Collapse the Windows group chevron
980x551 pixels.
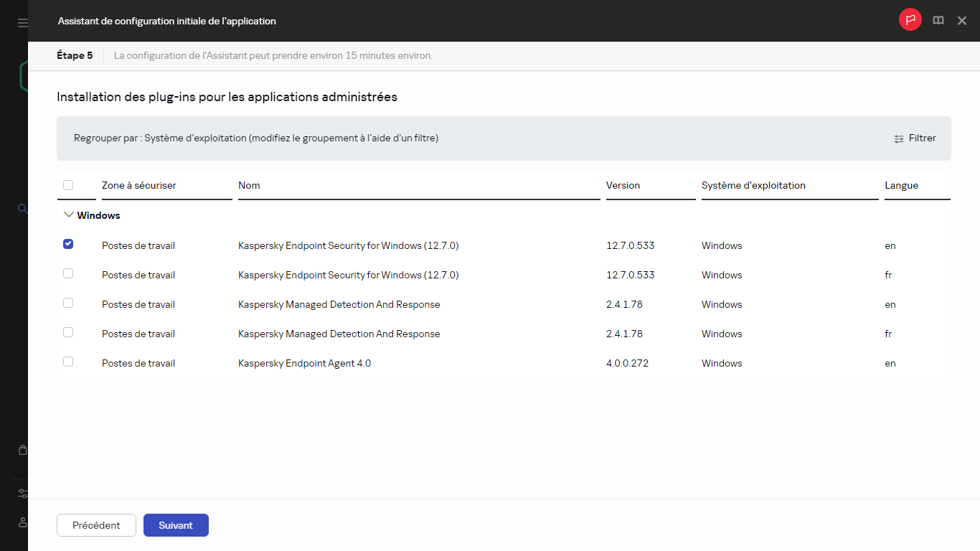(68, 214)
